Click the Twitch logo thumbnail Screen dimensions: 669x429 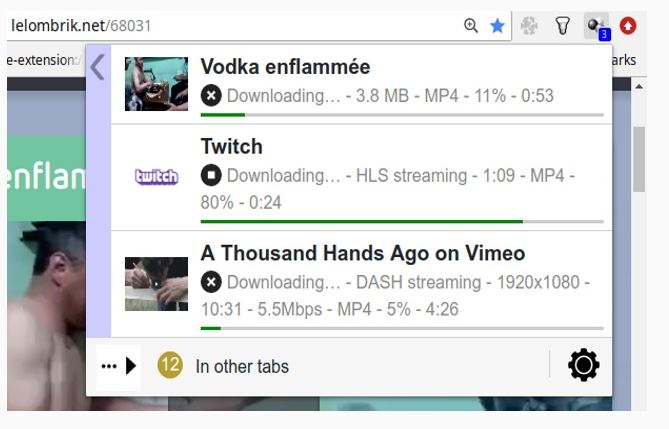156,177
